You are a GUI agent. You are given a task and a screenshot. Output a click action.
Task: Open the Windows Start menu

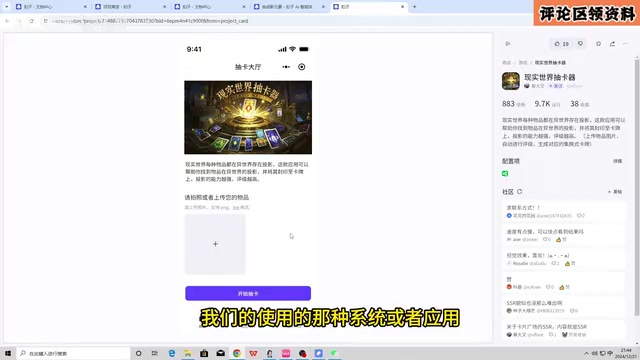point(8,353)
